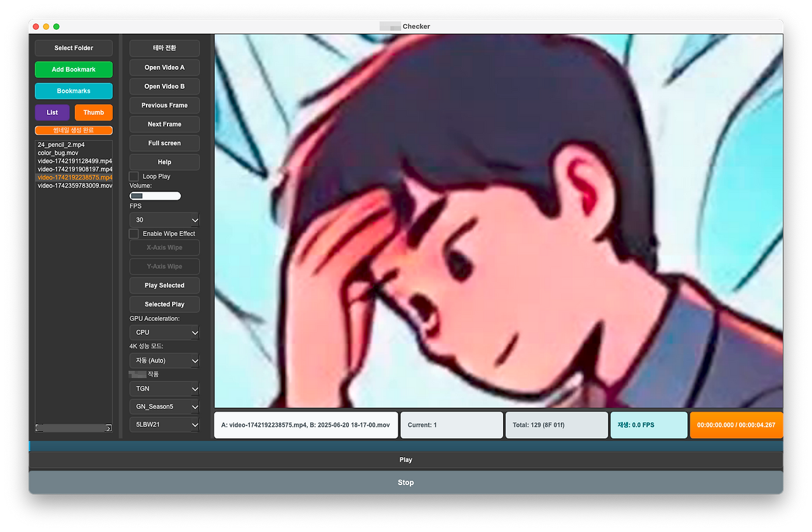Tick the Enable Wipe Effect checkbox
The image size is (812, 532).
pyautogui.click(x=134, y=234)
